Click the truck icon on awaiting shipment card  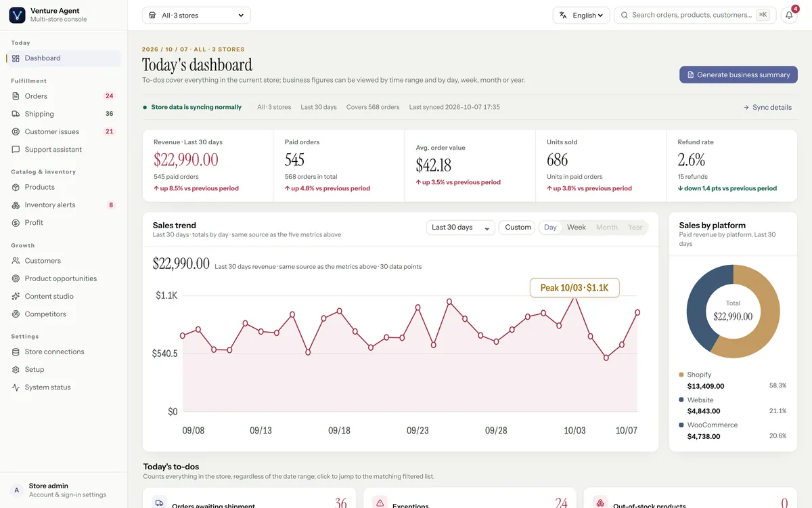coord(160,503)
